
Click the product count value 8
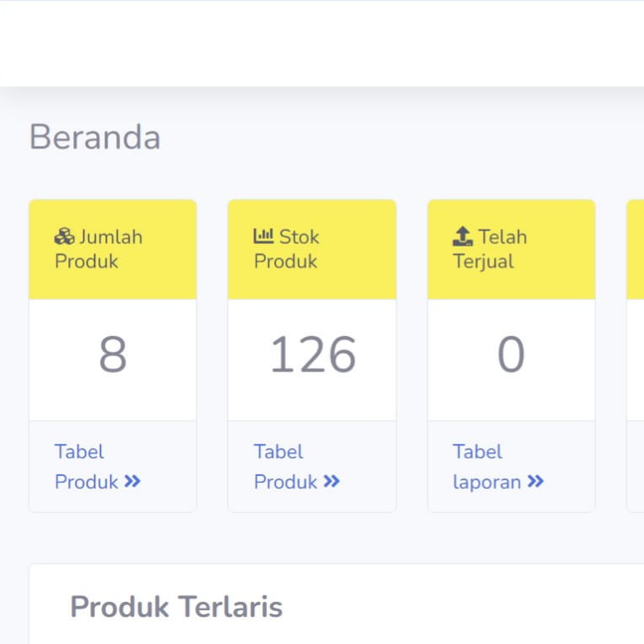112,355
